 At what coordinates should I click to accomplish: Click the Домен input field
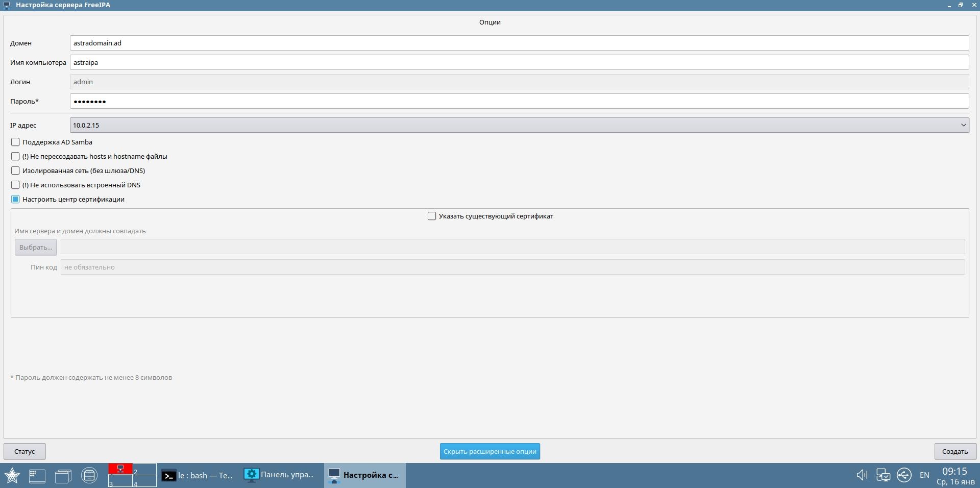tap(519, 43)
